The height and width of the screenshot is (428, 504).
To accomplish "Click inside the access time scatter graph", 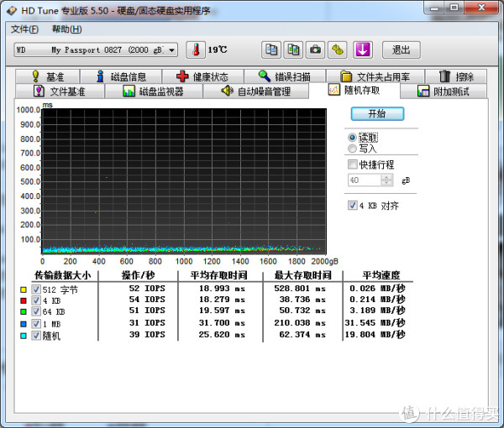I will (x=184, y=181).
